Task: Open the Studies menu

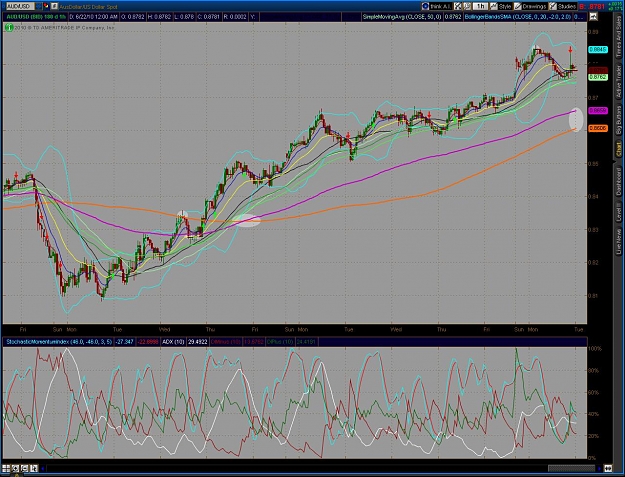Action: [562, 6]
